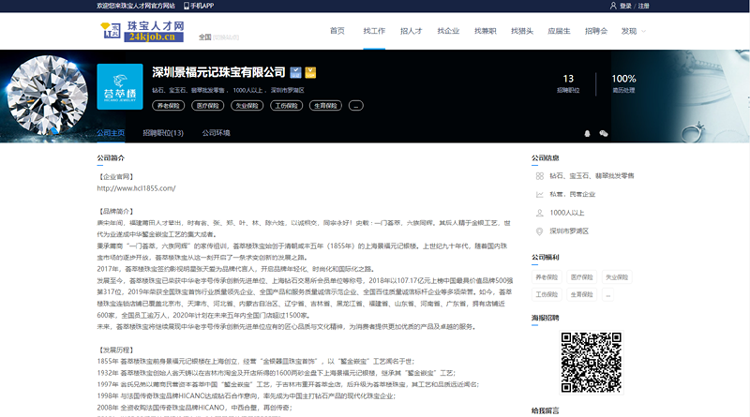This screenshot has height=417, width=750.
Task: Switch to 公司主页 tab
Action: (111, 133)
